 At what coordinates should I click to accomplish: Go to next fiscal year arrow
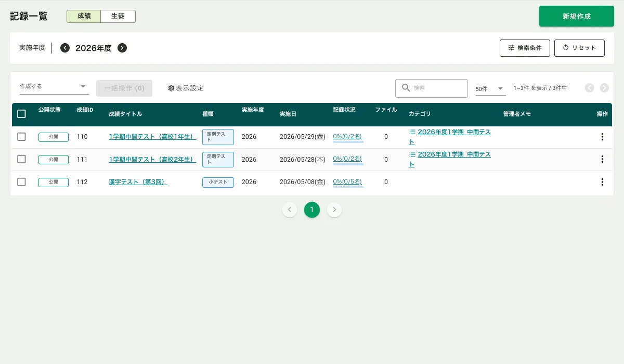coord(122,48)
